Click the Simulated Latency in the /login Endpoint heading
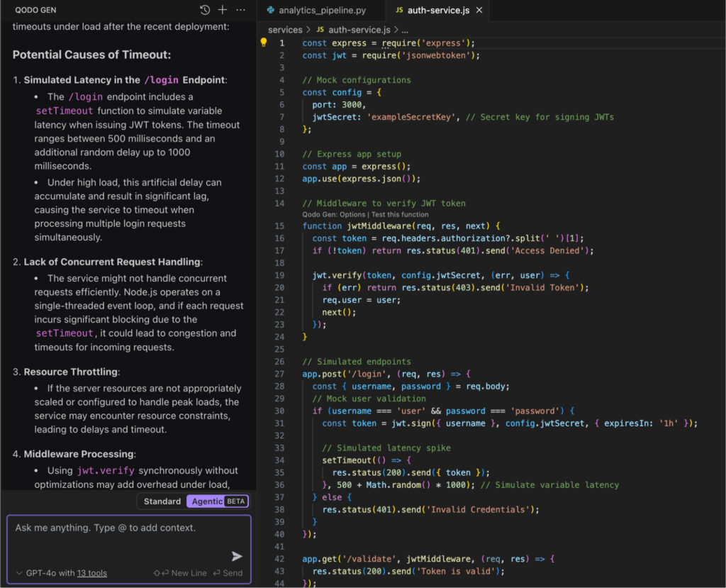The width and height of the screenshot is (726, 588). click(125, 79)
